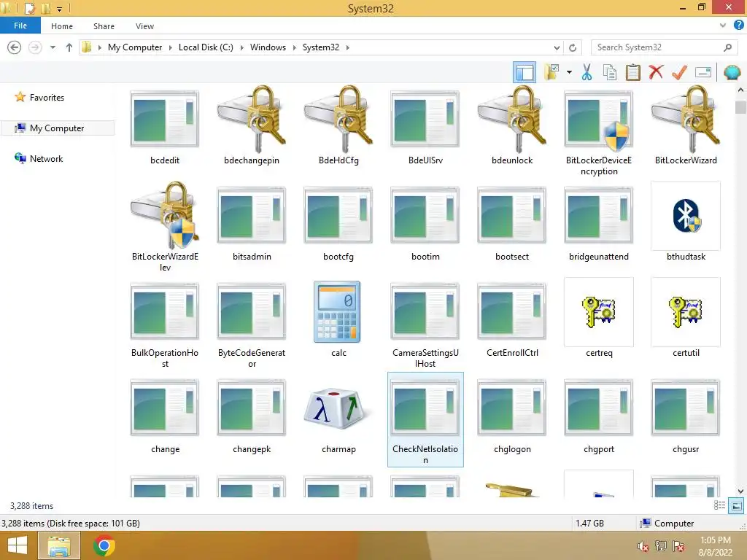The height and width of the screenshot is (560, 747).
Task: Open the Windows Start button
Action: coord(18,545)
